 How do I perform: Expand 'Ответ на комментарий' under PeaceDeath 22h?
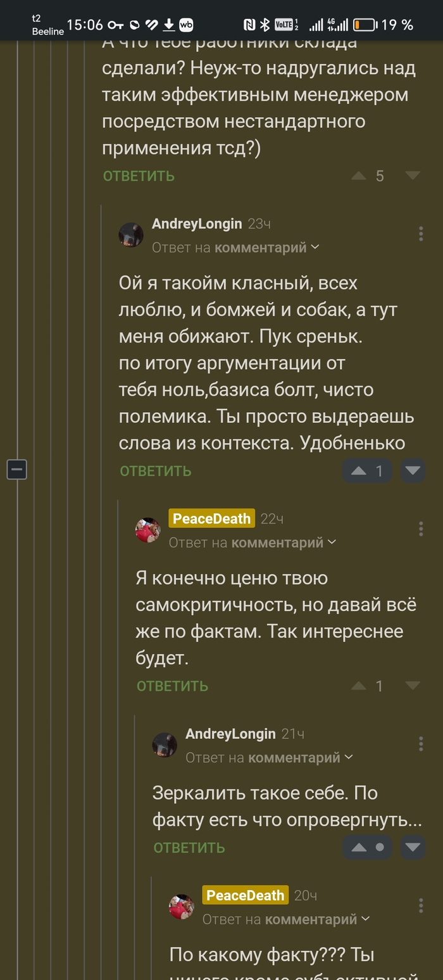[x=252, y=543]
